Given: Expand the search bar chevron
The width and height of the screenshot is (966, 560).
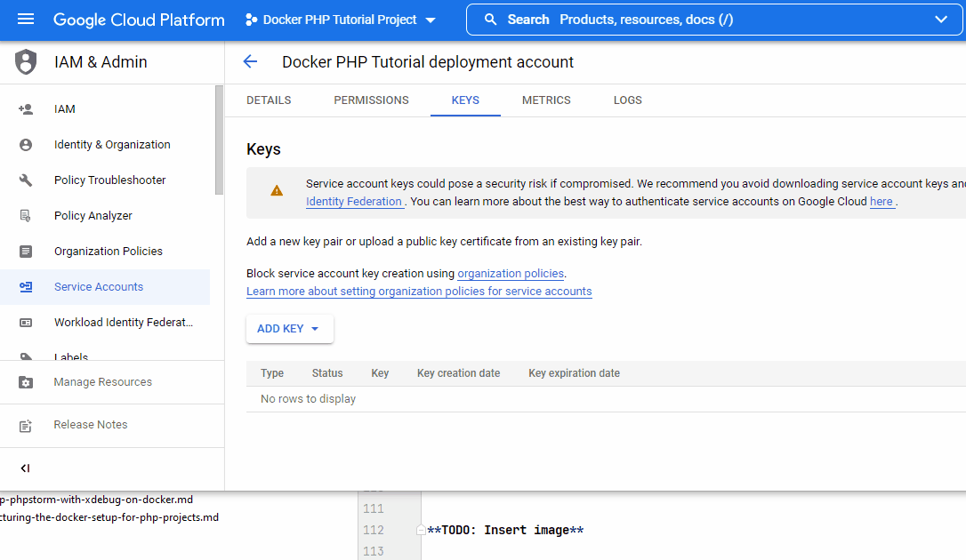Looking at the screenshot, I should click(x=941, y=20).
